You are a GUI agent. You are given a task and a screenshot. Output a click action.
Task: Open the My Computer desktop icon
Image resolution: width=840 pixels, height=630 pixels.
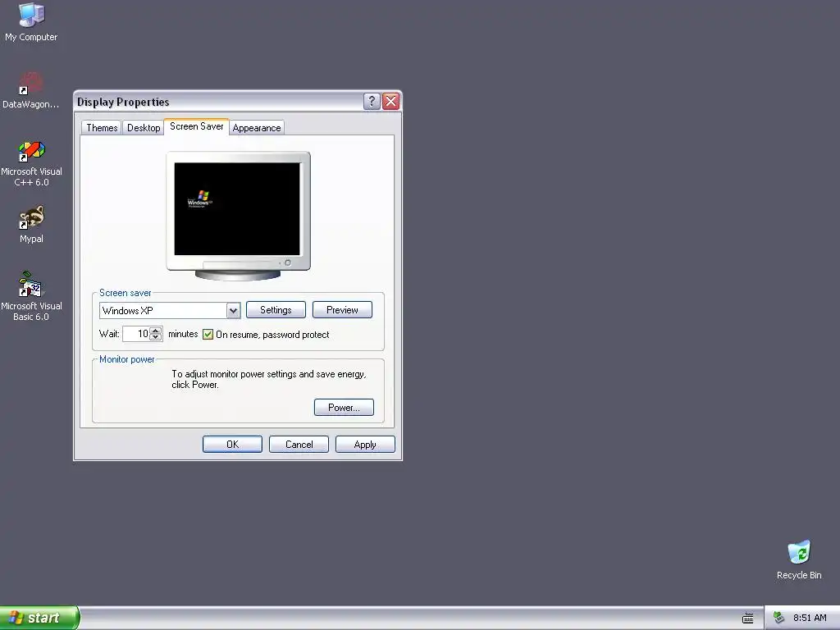click(x=31, y=21)
